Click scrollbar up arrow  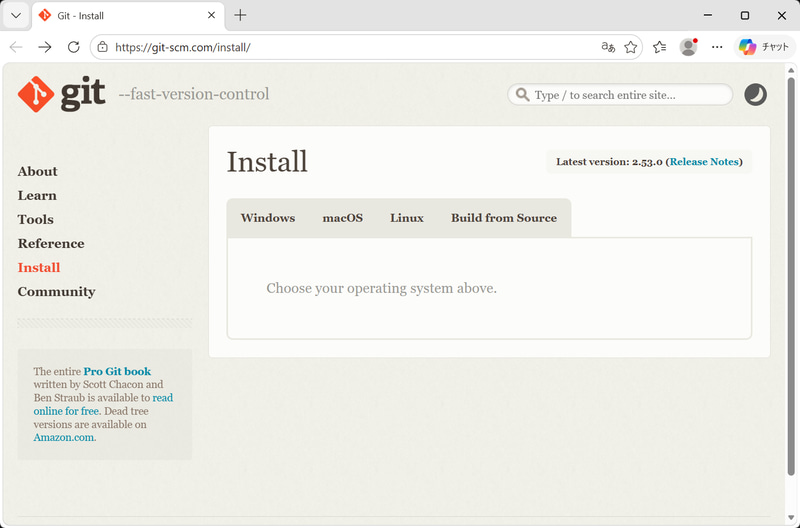791,69
